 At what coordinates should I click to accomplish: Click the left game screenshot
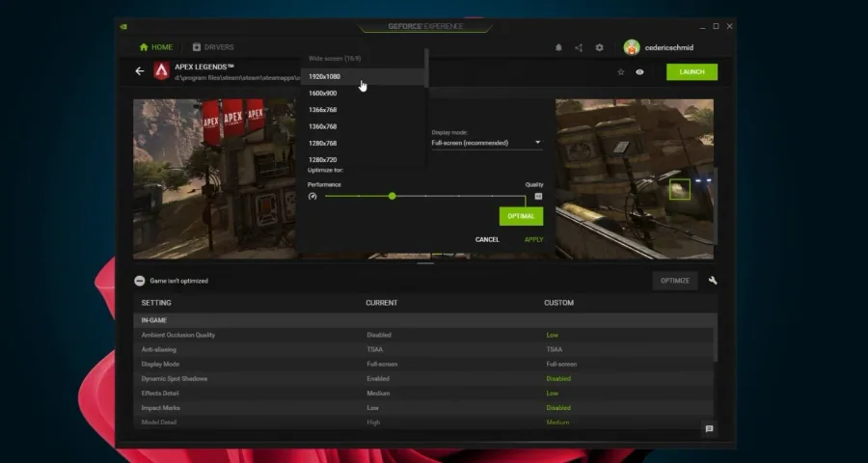click(x=215, y=178)
